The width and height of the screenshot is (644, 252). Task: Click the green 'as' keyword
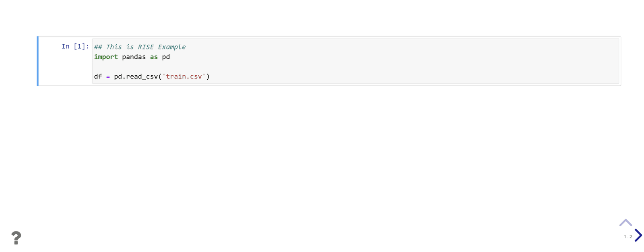(x=154, y=57)
